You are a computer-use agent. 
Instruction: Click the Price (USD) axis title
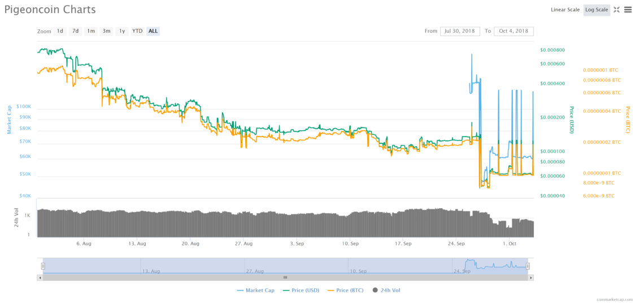[571, 120]
